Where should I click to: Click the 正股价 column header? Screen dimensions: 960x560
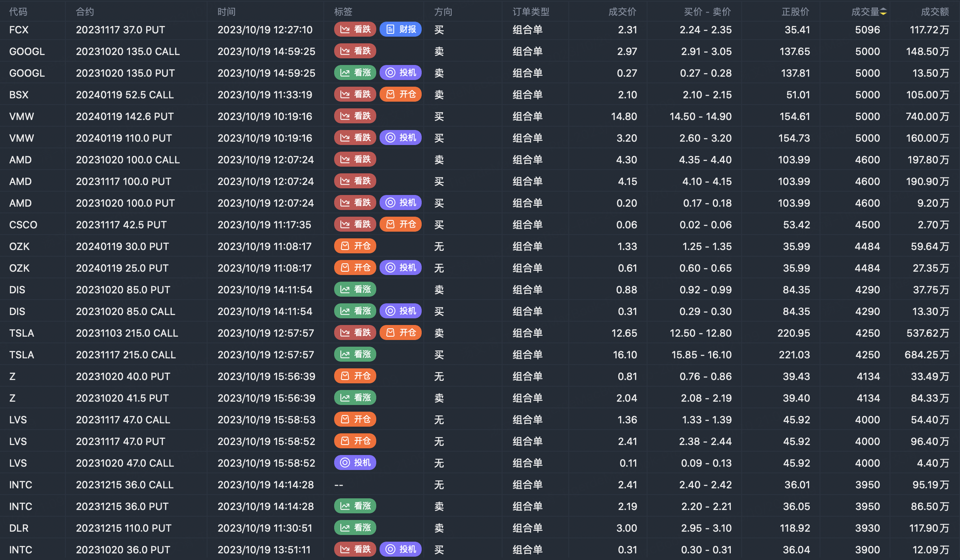(x=795, y=12)
